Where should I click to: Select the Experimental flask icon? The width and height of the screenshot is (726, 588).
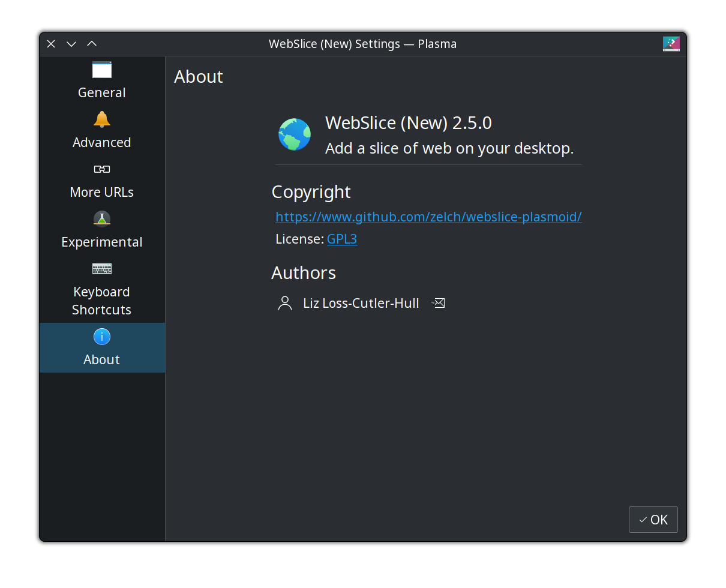point(102,218)
